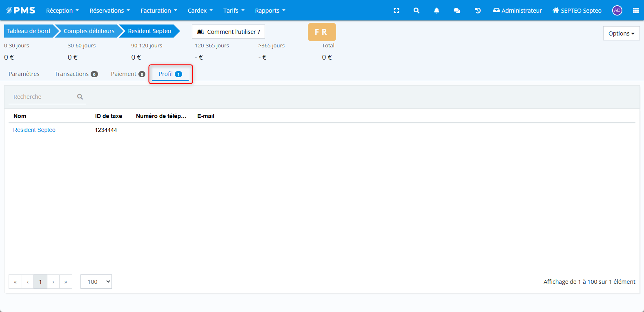Go to Comptes débiteurs breadcrumb

coord(89,31)
